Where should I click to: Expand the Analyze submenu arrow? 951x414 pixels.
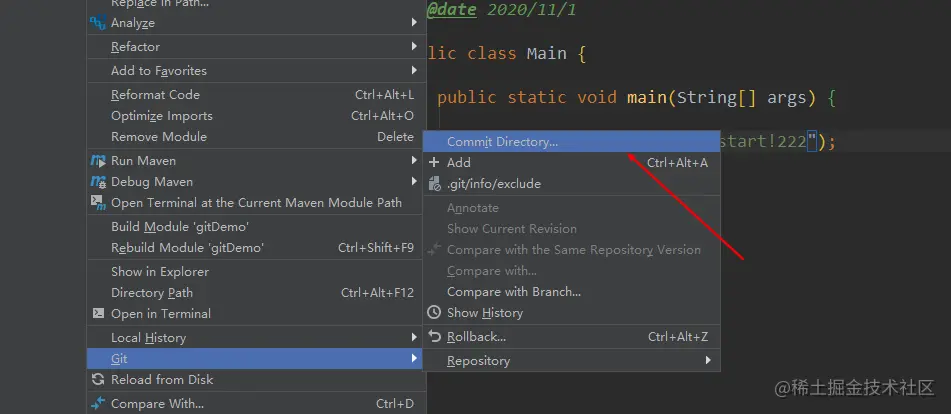pyautogui.click(x=414, y=22)
